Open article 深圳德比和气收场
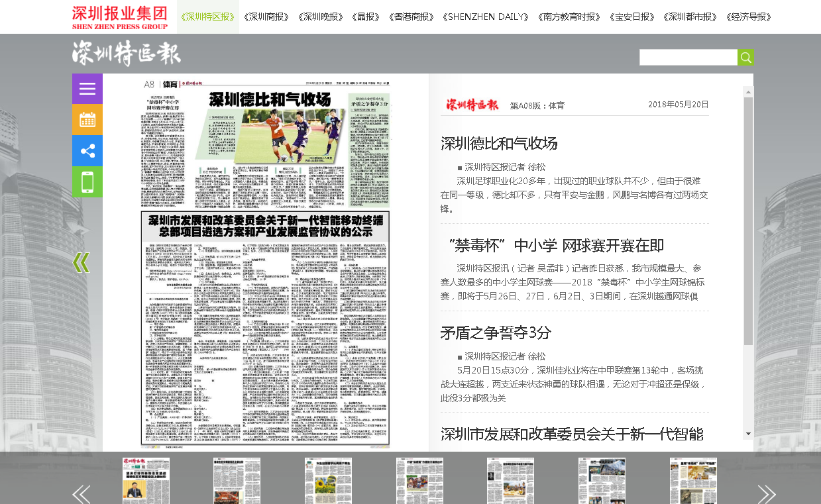The height and width of the screenshot is (504, 821). [x=499, y=144]
